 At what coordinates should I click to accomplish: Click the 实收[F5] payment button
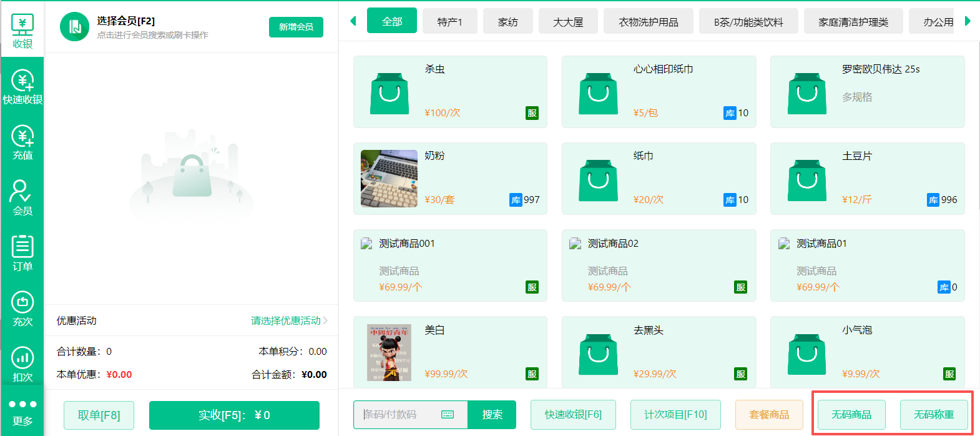tap(234, 415)
